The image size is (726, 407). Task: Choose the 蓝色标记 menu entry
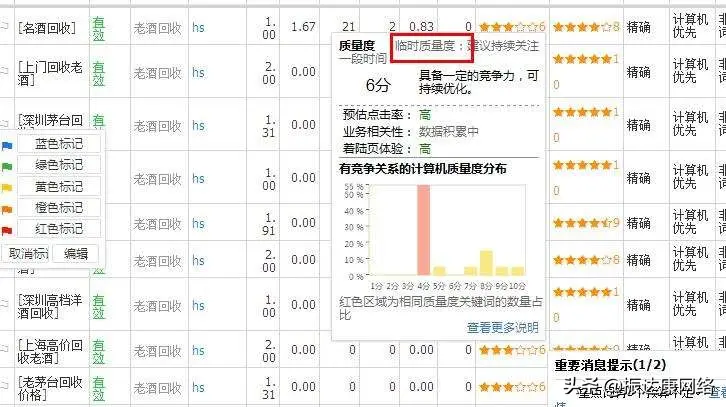tap(59, 144)
